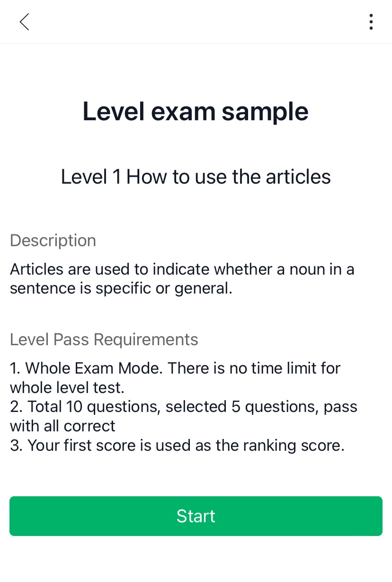This screenshot has height=582, width=392.
Task: Tap the "sentence is specific or general." line
Action: coord(121,288)
